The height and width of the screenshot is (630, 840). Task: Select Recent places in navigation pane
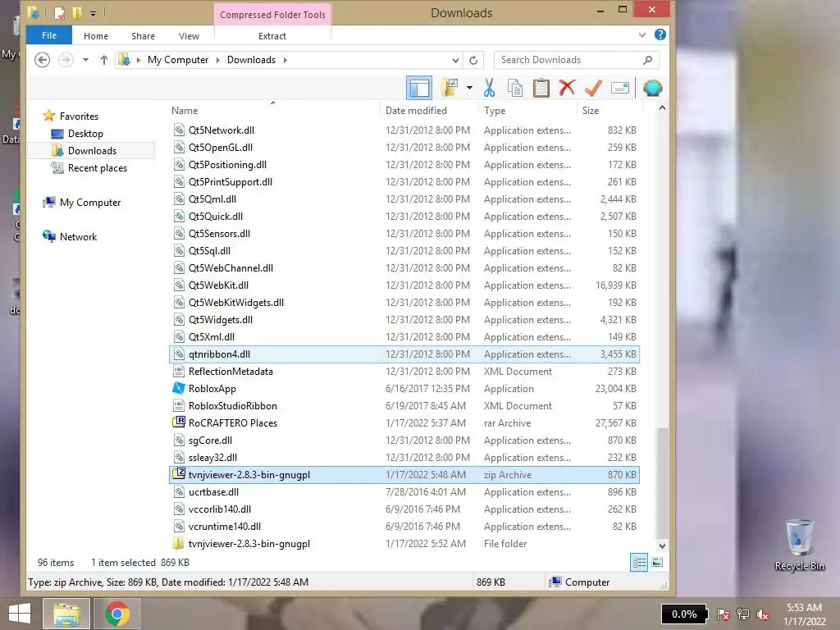click(x=97, y=167)
